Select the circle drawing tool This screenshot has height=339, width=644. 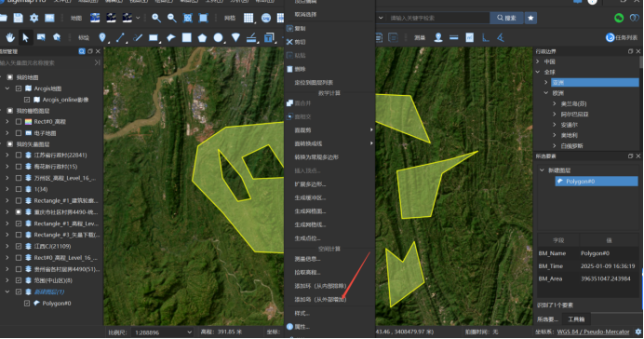tap(218, 38)
